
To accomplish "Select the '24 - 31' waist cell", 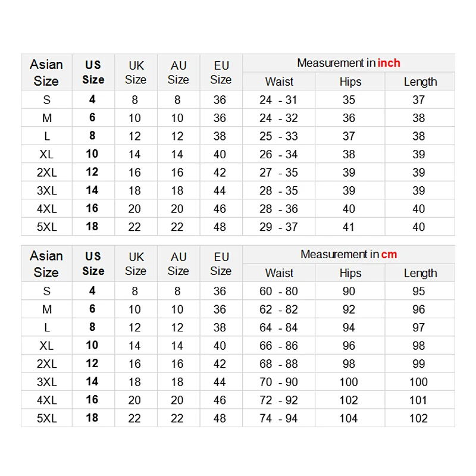I will [278, 100].
